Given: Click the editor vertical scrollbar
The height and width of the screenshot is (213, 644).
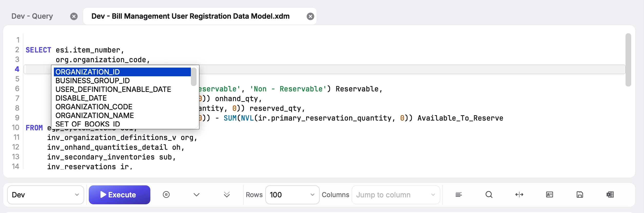Looking at the screenshot, I should click(628, 60).
